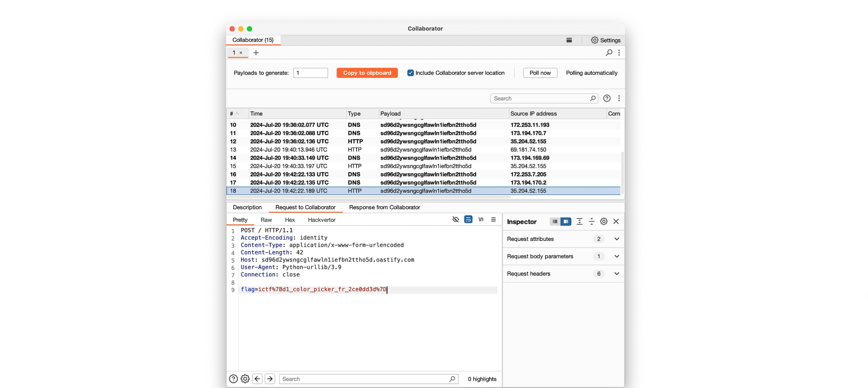Viewport: 868px width, 388px height.
Task: Click the User-Agent header line
Action: coord(291,268)
